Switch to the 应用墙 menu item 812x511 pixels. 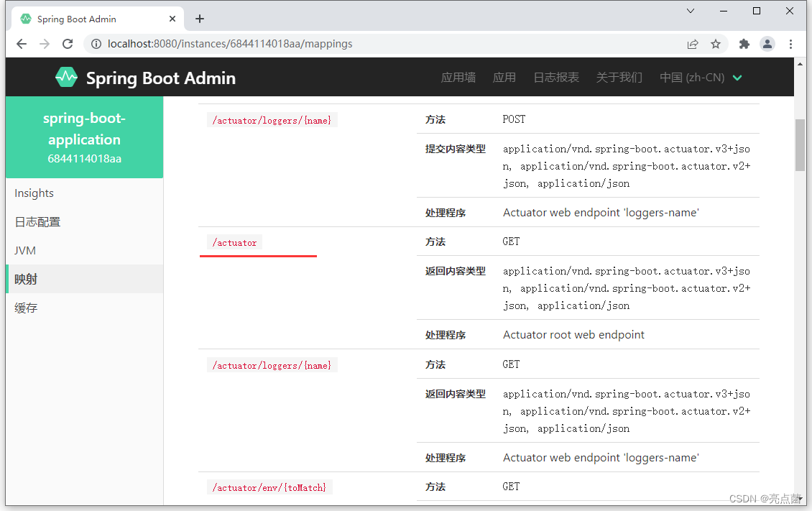coord(458,77)
